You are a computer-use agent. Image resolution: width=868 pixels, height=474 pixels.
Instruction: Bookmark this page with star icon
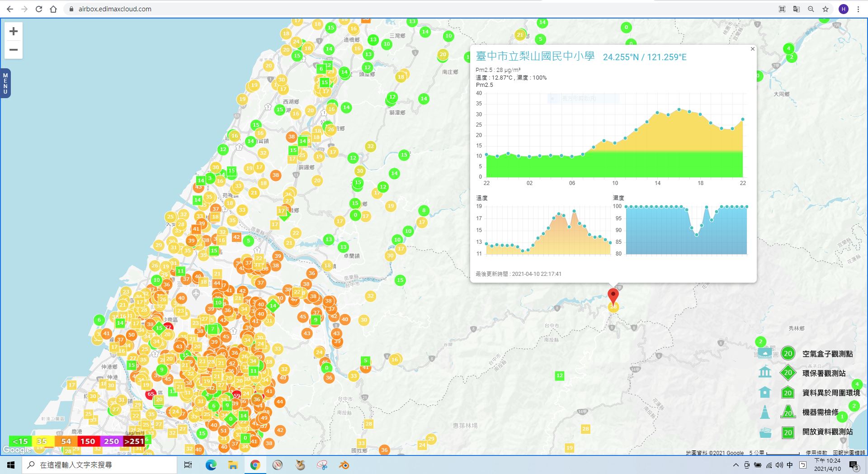pos(826,9)
